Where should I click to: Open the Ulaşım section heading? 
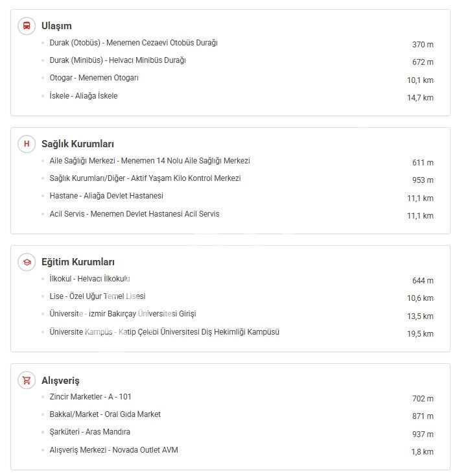pos(56,26)
